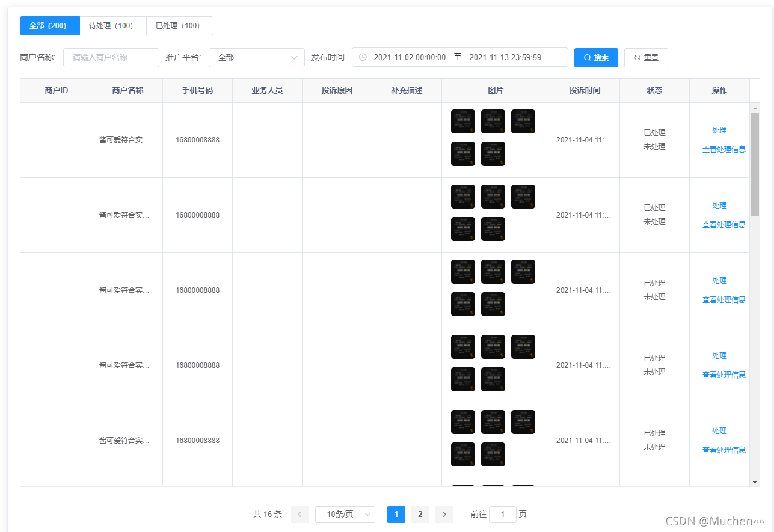This screenshot has width=774, height=532.
Task: Click start date 2021-11-02 00:00:00 field
Action: pos(410,57)
